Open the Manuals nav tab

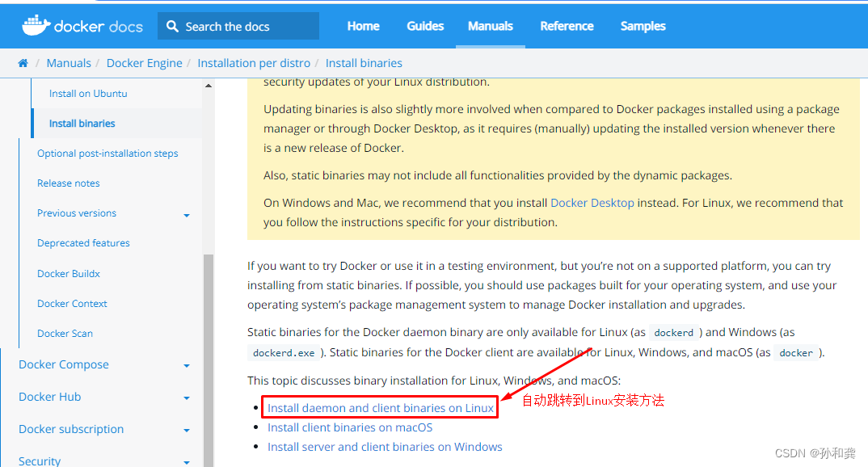tap(491, 26)
